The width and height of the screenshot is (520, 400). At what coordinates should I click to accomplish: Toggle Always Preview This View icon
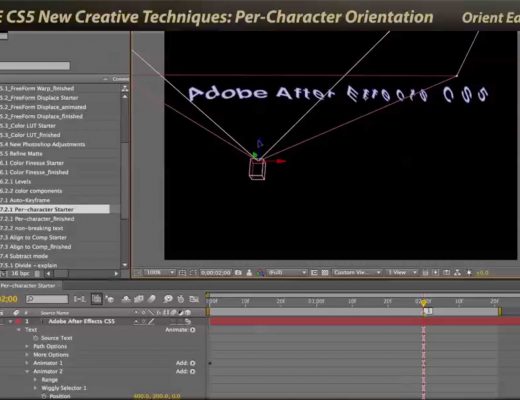[x=138, y=273]
